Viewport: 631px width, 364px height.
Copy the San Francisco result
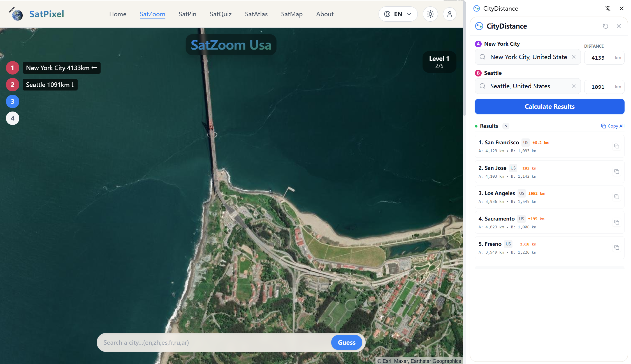coord(617,146)
